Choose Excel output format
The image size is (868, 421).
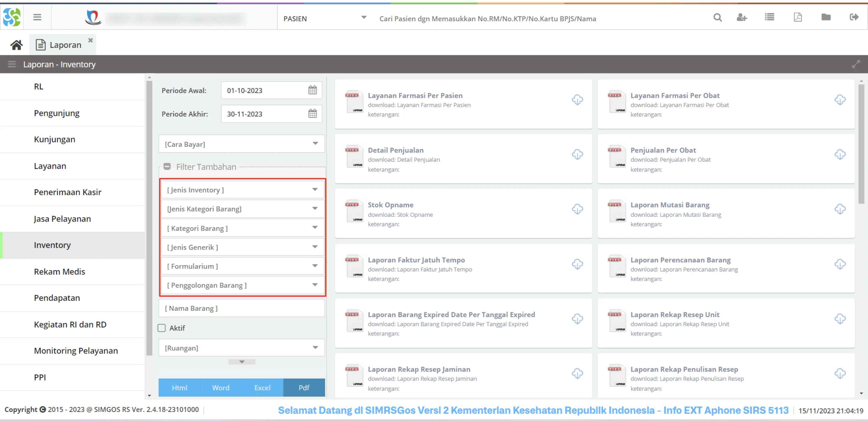(262, 388)
